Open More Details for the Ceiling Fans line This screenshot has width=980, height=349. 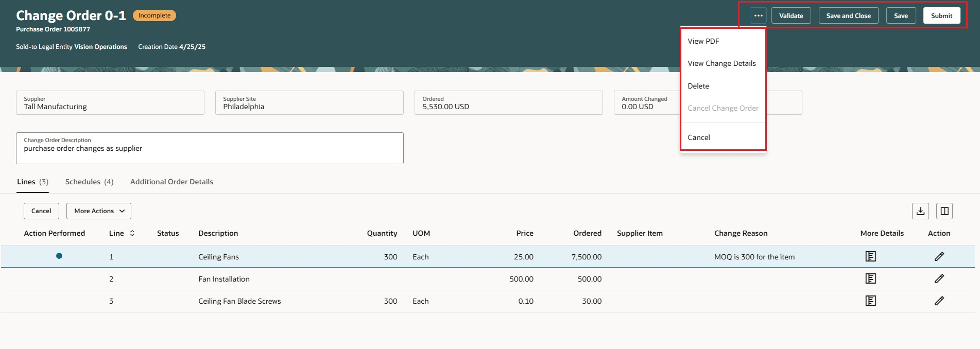click(871, 256)
